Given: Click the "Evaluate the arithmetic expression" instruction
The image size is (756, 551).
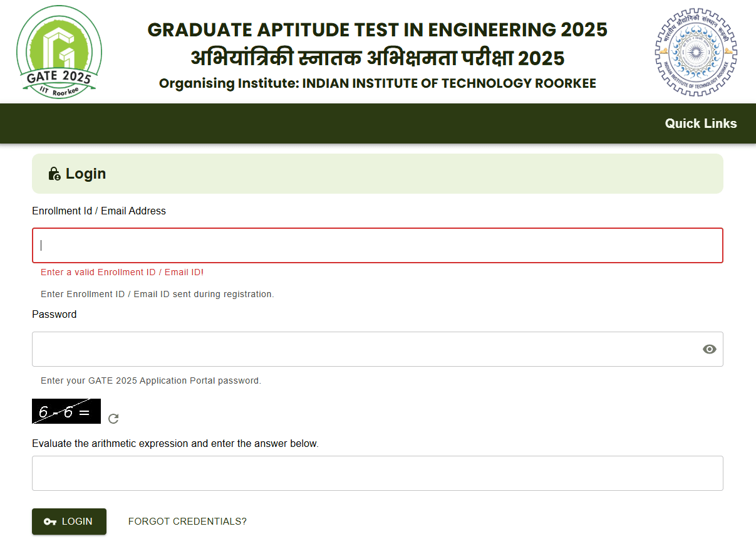Looking at the screenshot, I should tap(175, 443).
